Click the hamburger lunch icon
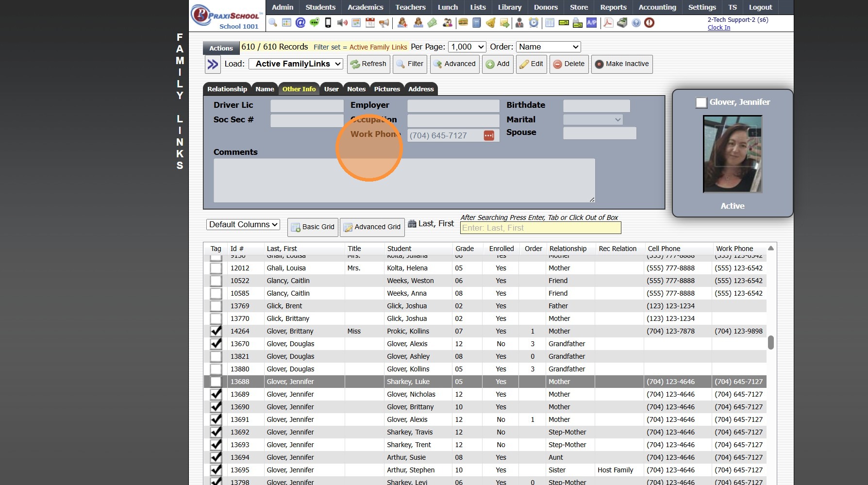Image resolution: width=868 pixels, height=485 pixels. click(463, 23)
